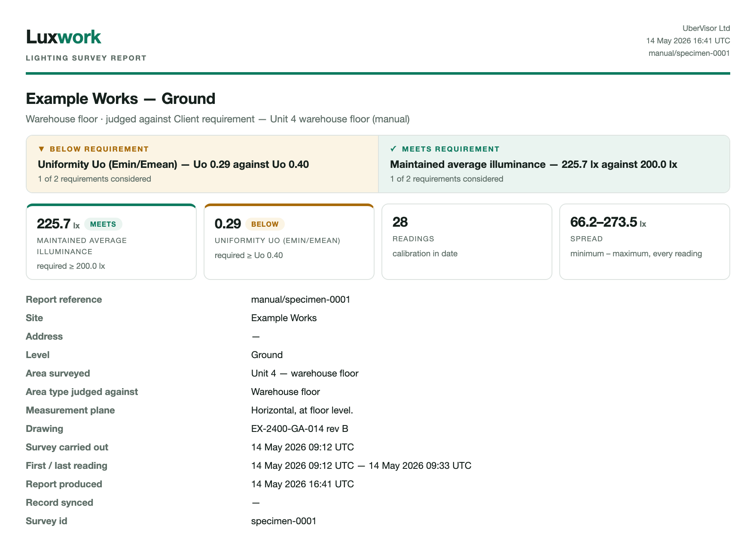This screenshot has height=556, width=756.
Task: Click the Survey id value specimen-0001
Action: [x=283, y=521]
